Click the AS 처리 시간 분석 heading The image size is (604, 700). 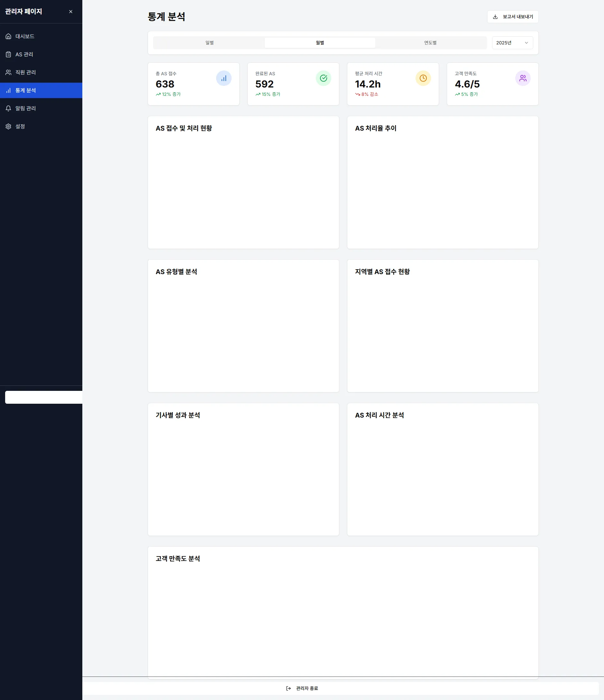point(380,415)
